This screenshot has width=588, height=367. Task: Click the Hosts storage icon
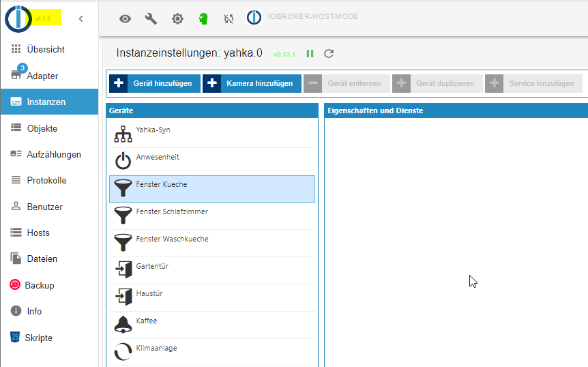(16, 233)
